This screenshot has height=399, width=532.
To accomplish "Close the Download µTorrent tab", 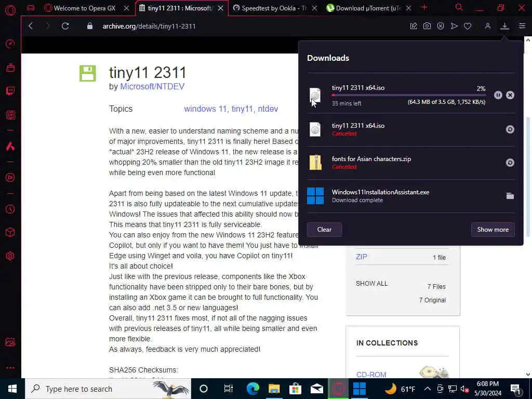I will click(x=408, y=8).
